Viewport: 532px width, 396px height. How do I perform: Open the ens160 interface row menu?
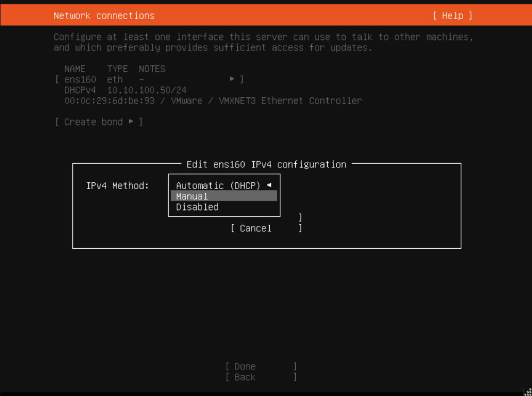[x=149, y=79]
